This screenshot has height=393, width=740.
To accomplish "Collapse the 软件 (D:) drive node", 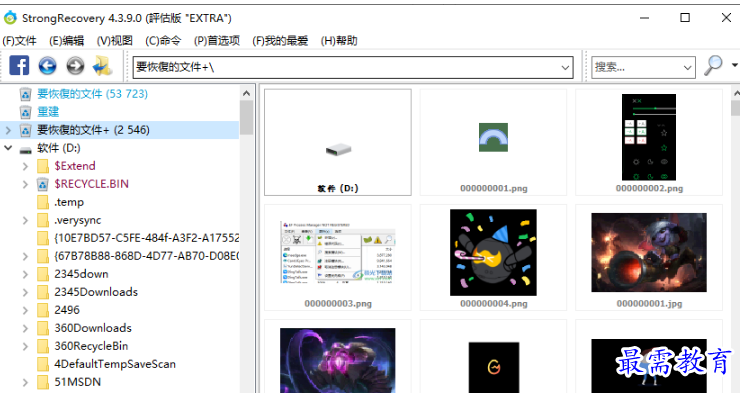I will [8, 148].
